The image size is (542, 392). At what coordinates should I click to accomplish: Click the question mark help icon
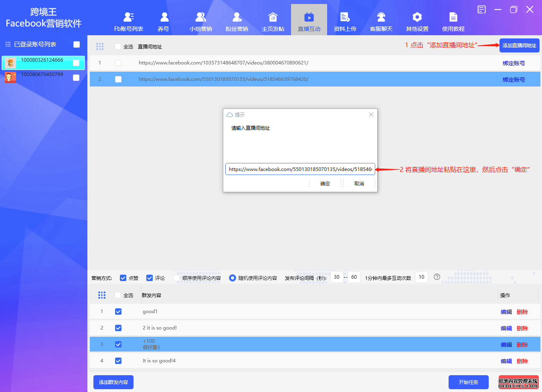click(437, 277)
